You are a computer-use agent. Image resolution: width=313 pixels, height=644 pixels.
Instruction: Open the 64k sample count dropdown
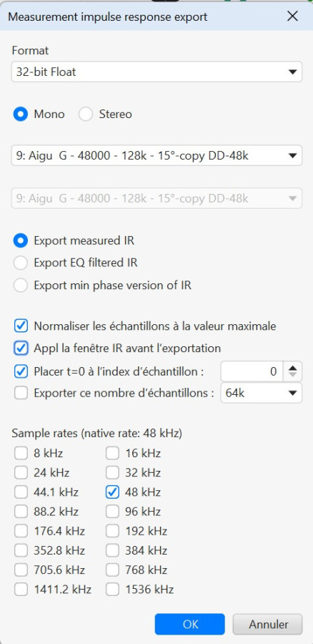(262, 393)
